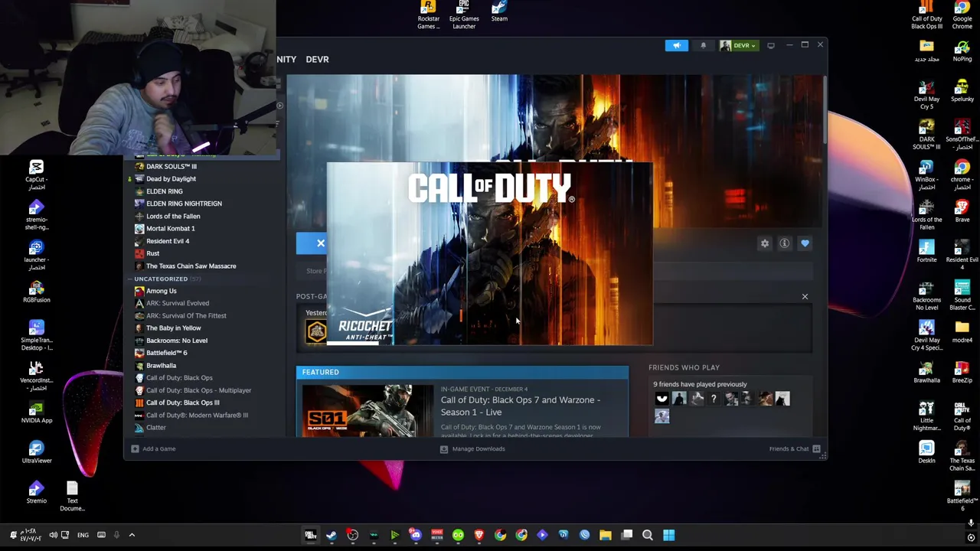The height and width of the screenshot is (551, 980).
Task: Select Battlefield 6 in library list
Action: pyautogui.click(x=166, y=353)
